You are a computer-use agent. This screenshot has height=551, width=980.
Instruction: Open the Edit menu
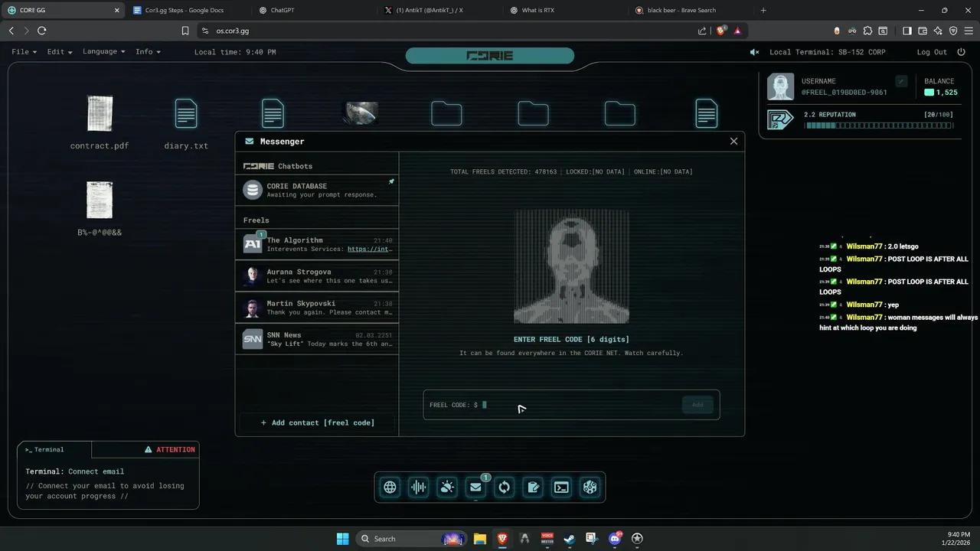(x=60, y=52)
